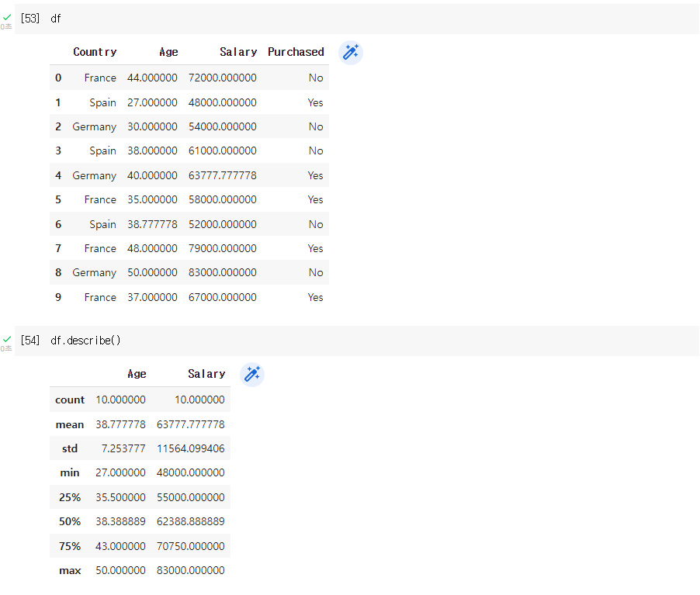This screenshot has width=700, height=595.
Task: Click median salary value 62388.888889
Action: [x=191, y=522]
